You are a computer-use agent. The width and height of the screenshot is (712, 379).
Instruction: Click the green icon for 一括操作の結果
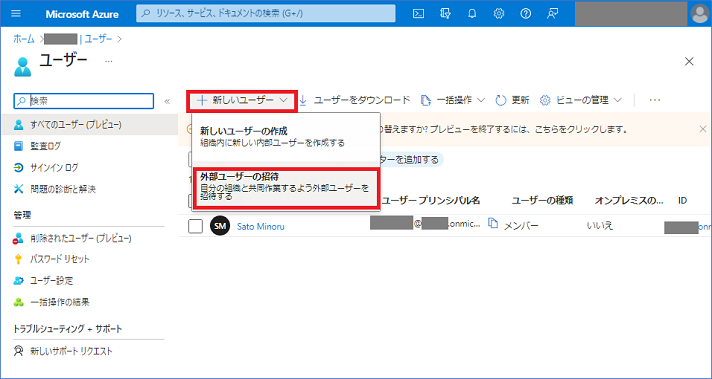(18, 302)
